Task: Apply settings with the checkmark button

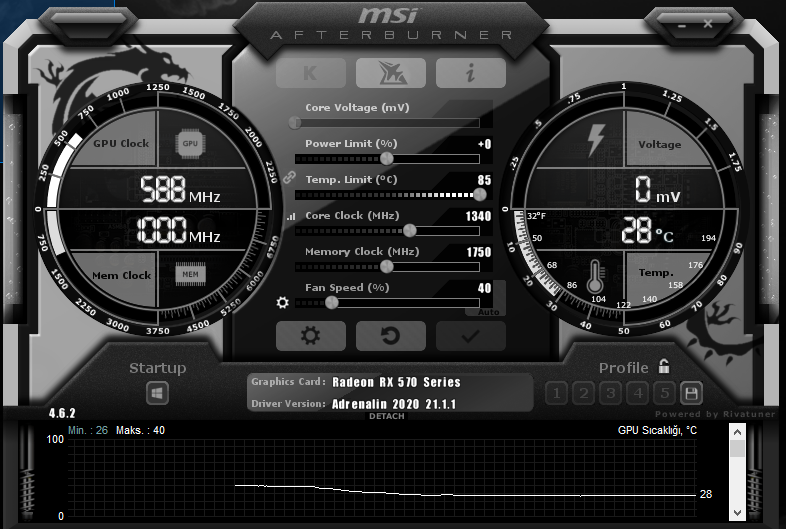Action: pyautogui.click(x=471, y=336)
